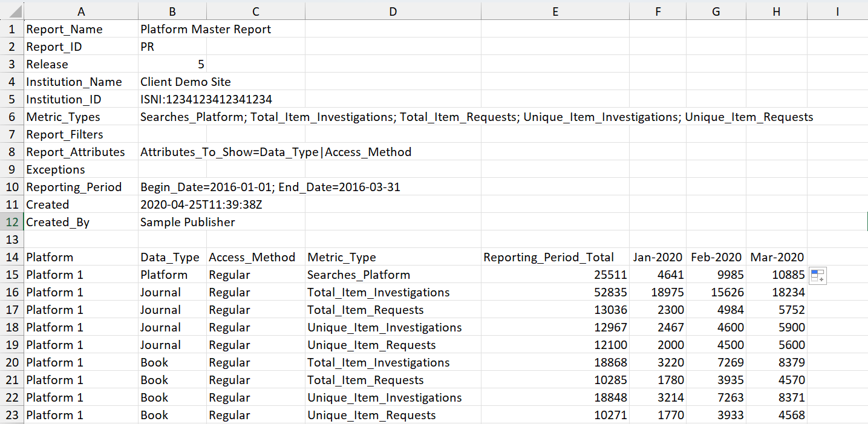This screenshot has width=868, height=424.
Task: Click the Select All corner triangle
Action: [x=12, y=11]
